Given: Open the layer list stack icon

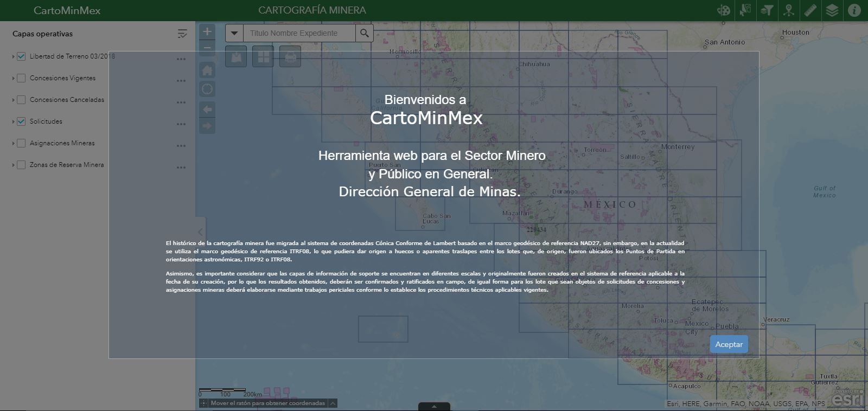Looking at the screenshot, I should tap(832, 10).
